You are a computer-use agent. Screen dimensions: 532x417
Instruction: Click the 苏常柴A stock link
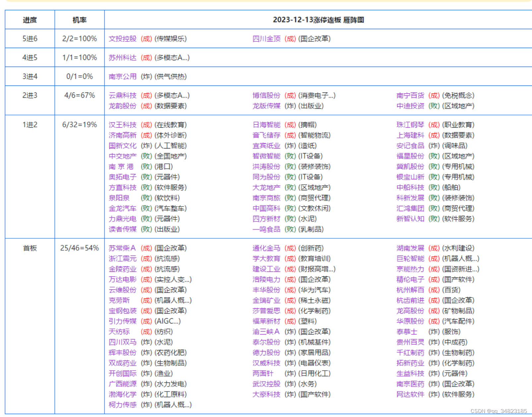[122, 248]
